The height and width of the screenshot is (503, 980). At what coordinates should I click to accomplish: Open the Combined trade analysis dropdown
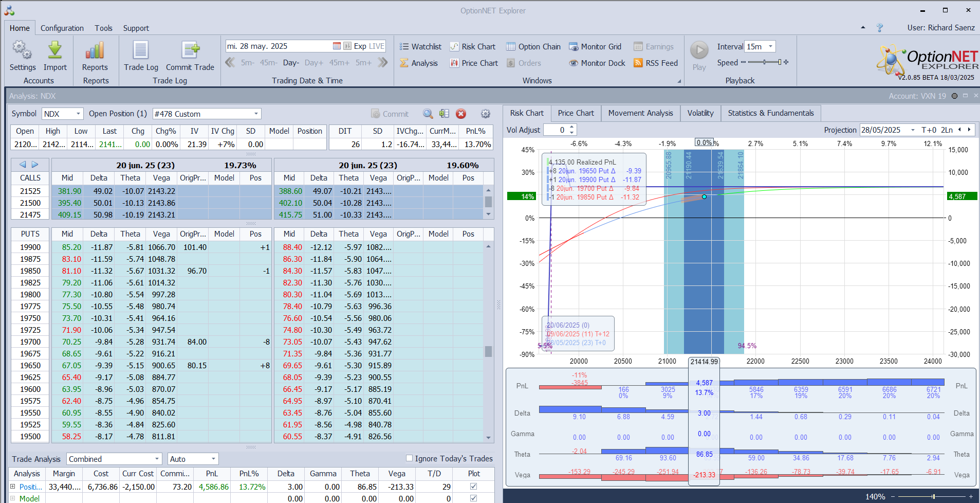[157, 459]
